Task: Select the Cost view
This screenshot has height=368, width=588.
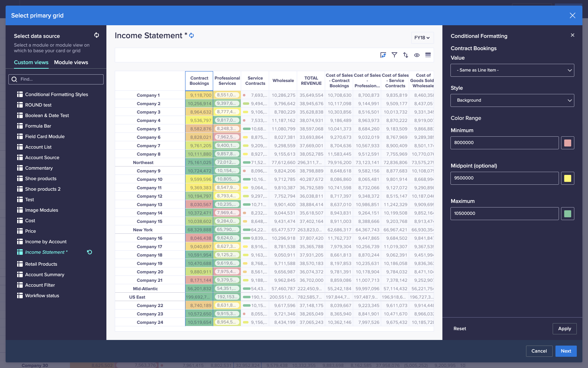Action: pyautogui.click(x=30, y=220)
